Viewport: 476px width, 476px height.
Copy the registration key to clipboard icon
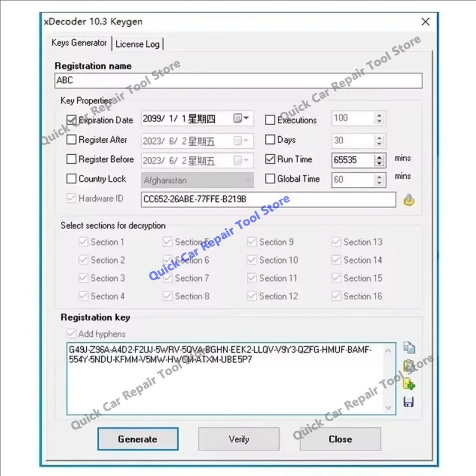click(409, 348)
